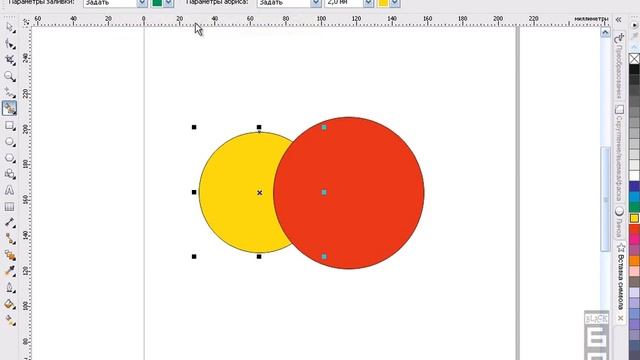Select the Connector tool
This screenshot has width=640, height=360.
click(10, 239)
